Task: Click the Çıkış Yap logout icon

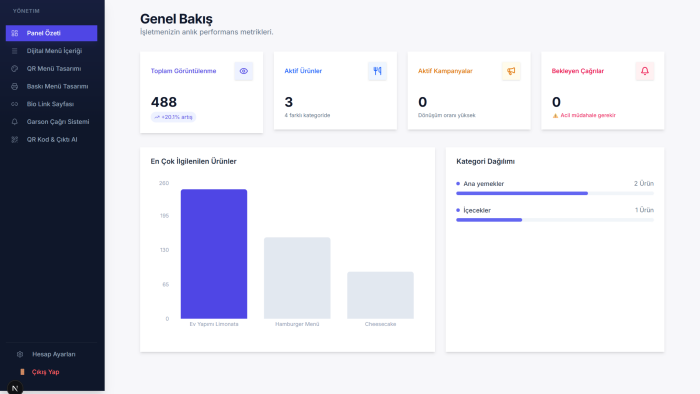Action: [x=22, y=372]
